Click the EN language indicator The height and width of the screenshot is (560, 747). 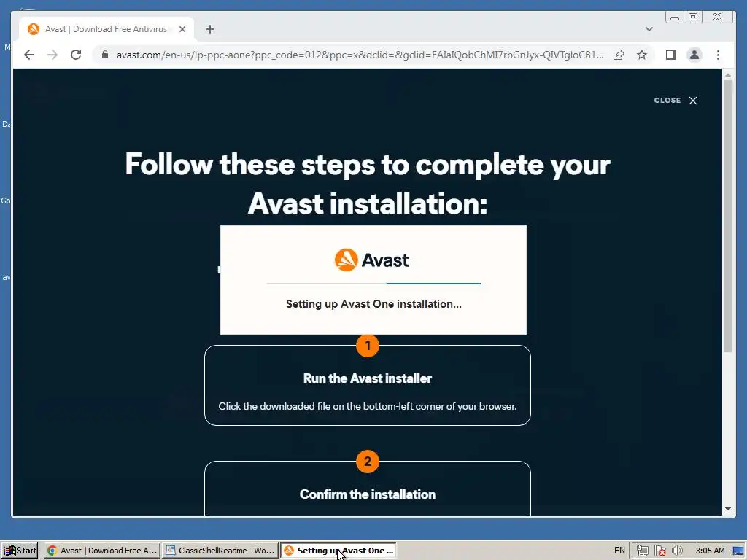(619, 551)
